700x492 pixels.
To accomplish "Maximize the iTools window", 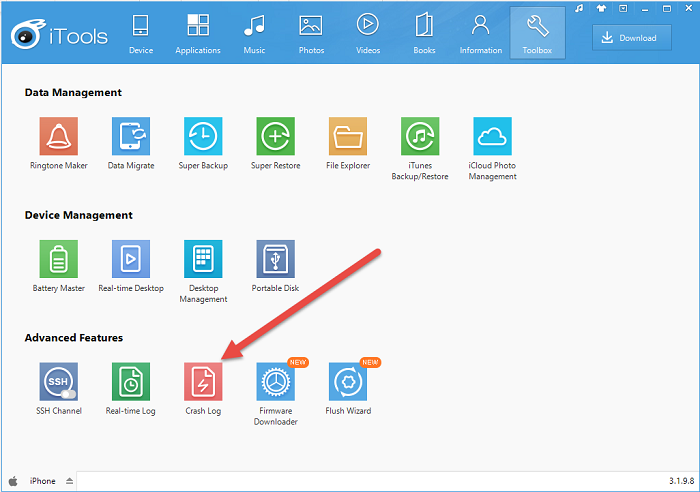I will coord(667,8).
